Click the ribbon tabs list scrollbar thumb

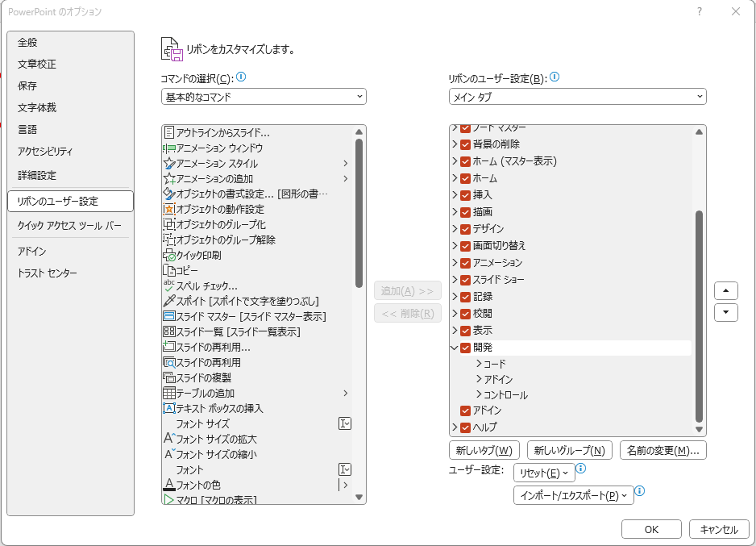point(699,316)
